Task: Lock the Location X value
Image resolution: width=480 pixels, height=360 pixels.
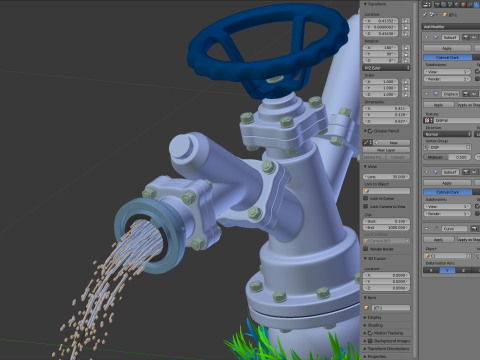Action: click(x=406, y=21)
